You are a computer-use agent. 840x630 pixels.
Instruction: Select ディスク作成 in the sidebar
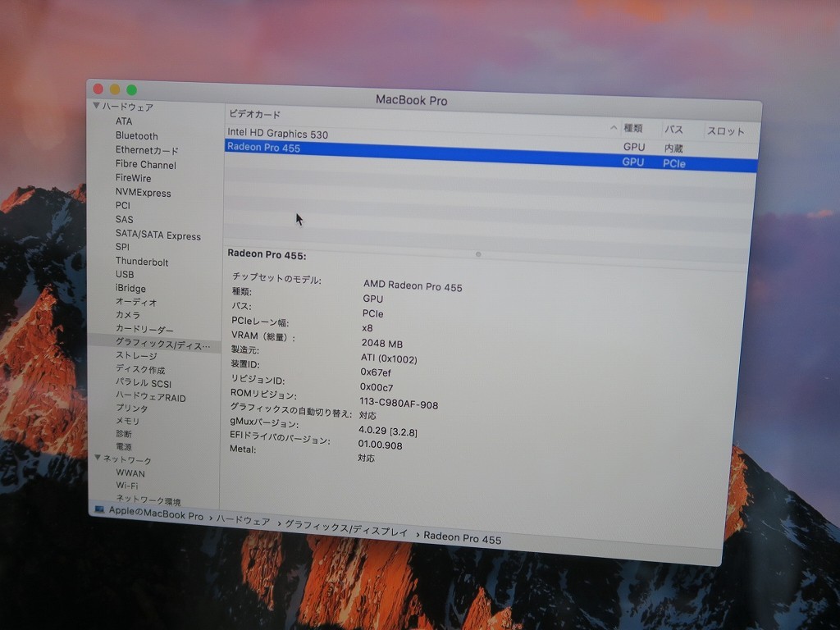click(x=141, y=369)
